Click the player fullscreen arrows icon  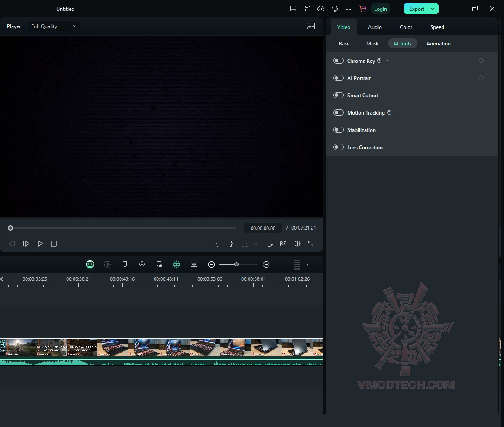311,244
